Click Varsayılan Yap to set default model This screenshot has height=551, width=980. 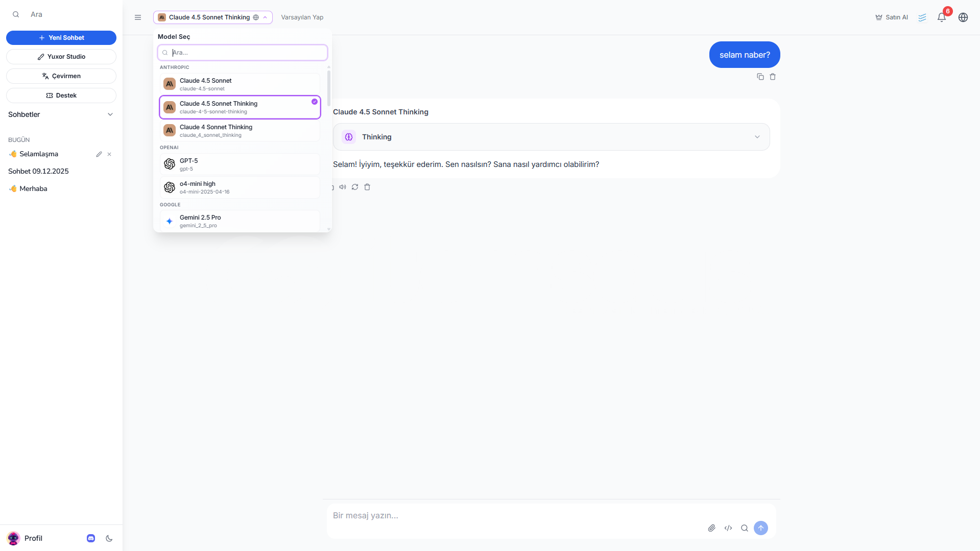pos(302,17)
